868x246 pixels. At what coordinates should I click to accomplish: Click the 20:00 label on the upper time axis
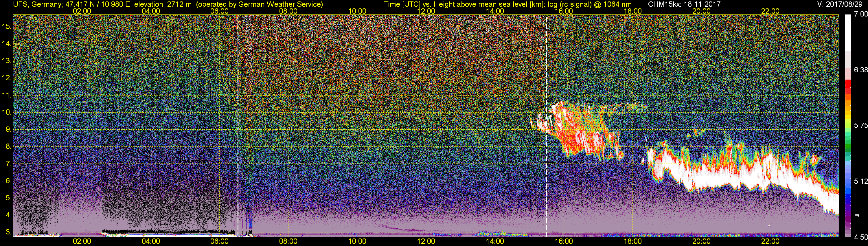click(x=702, y=11)
